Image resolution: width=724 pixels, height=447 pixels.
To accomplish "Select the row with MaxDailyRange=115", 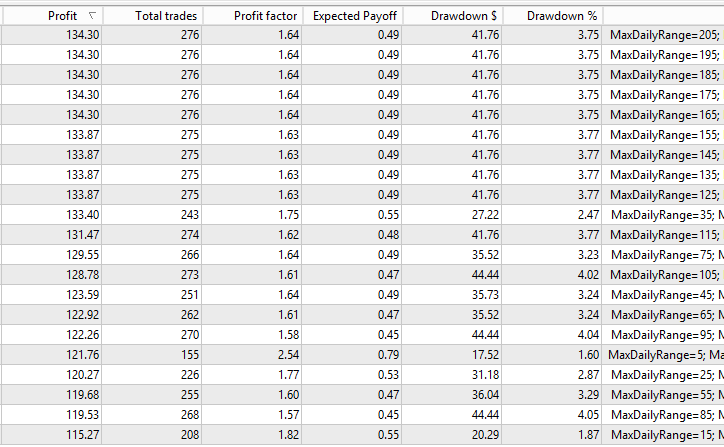I will (x=362, y=235).
